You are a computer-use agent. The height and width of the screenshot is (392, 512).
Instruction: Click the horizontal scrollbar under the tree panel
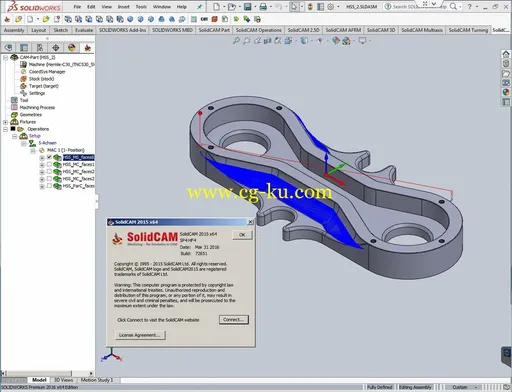click(48, 373)
